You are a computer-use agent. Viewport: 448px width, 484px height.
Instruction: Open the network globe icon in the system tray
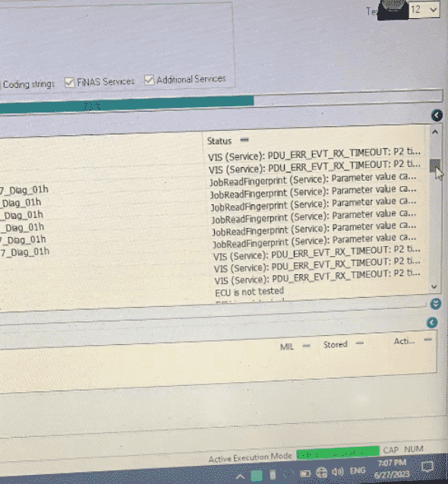321,473
